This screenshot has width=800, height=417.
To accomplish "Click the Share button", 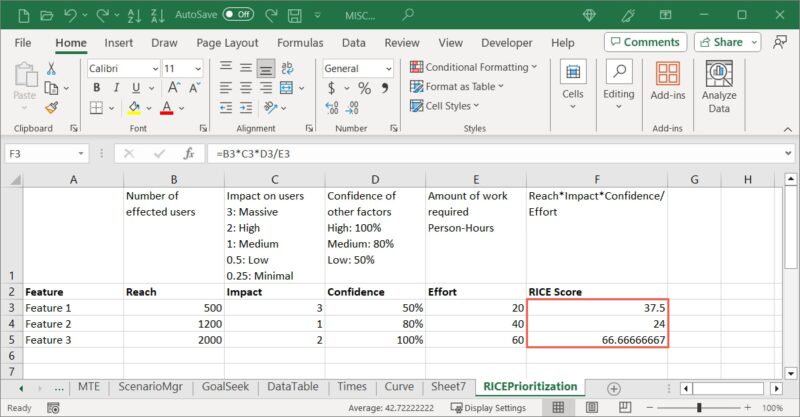I will click(x=728, y=42).
